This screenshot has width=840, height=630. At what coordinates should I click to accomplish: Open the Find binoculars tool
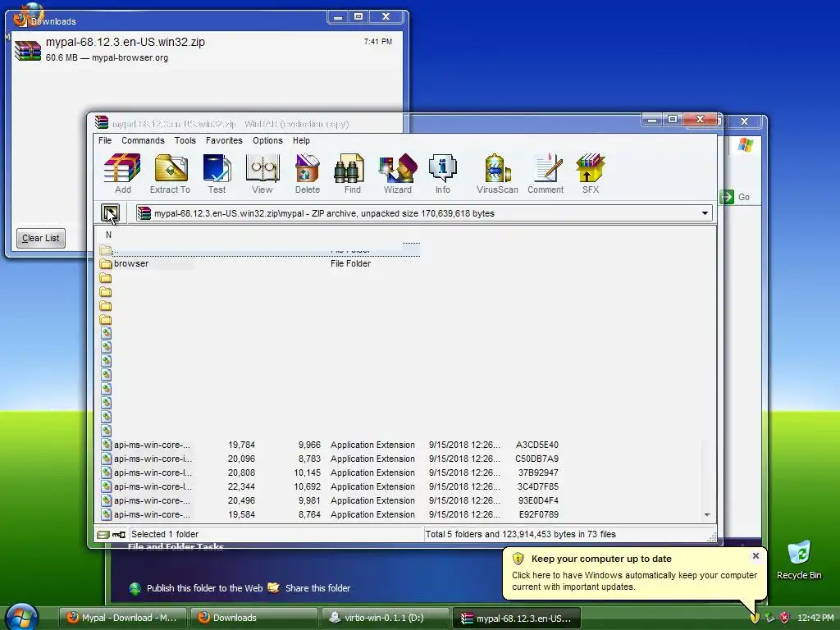352,173
